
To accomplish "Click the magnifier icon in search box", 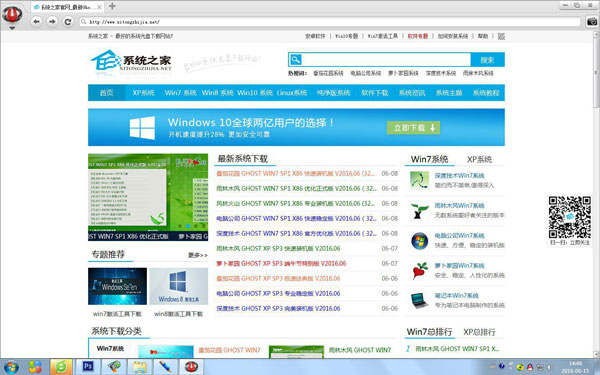I will pyautogui.click(x=296, y=60).
